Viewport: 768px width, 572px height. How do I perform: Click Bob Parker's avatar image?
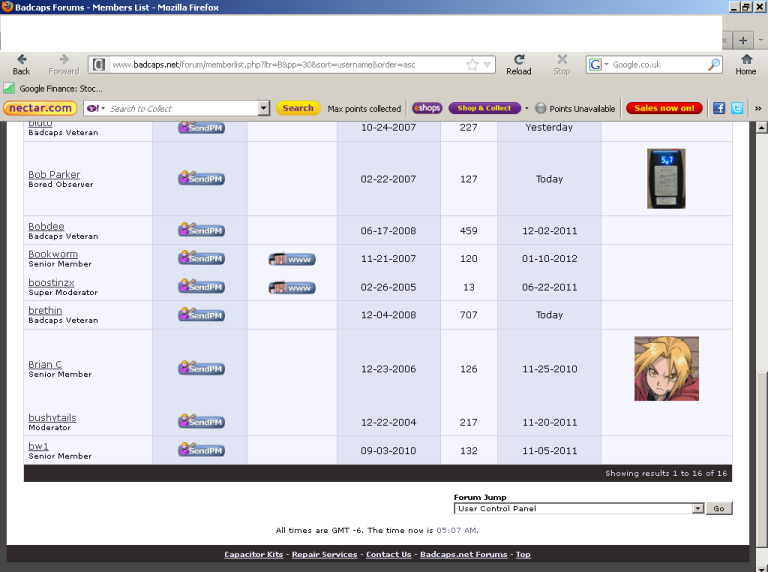coord(666,179)
